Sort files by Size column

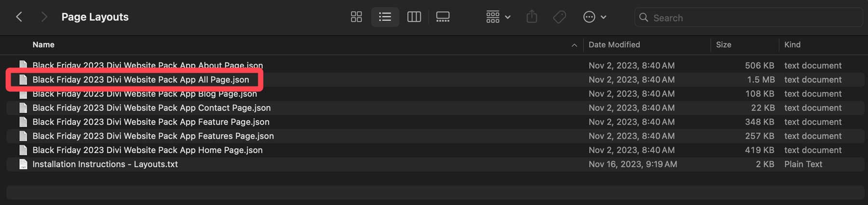point(723,45)
